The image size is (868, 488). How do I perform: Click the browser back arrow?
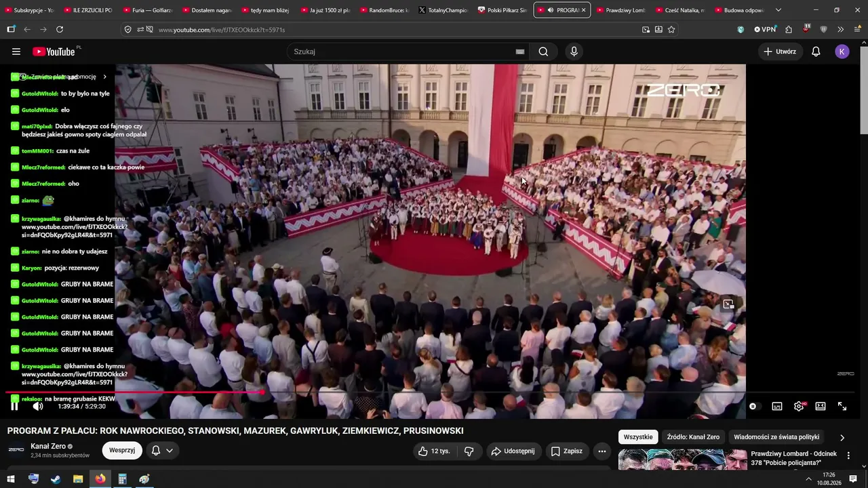(x=27, y=30)
